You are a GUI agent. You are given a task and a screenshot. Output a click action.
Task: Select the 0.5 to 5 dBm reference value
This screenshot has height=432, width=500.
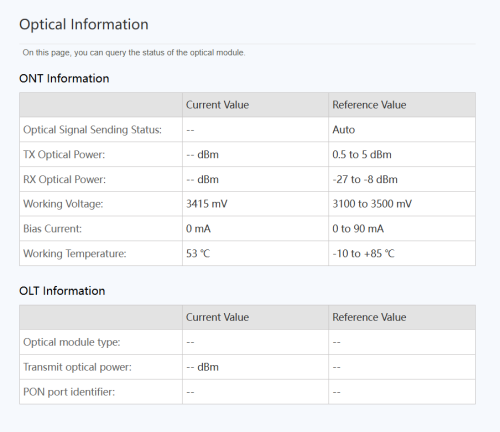coord(362,155)
